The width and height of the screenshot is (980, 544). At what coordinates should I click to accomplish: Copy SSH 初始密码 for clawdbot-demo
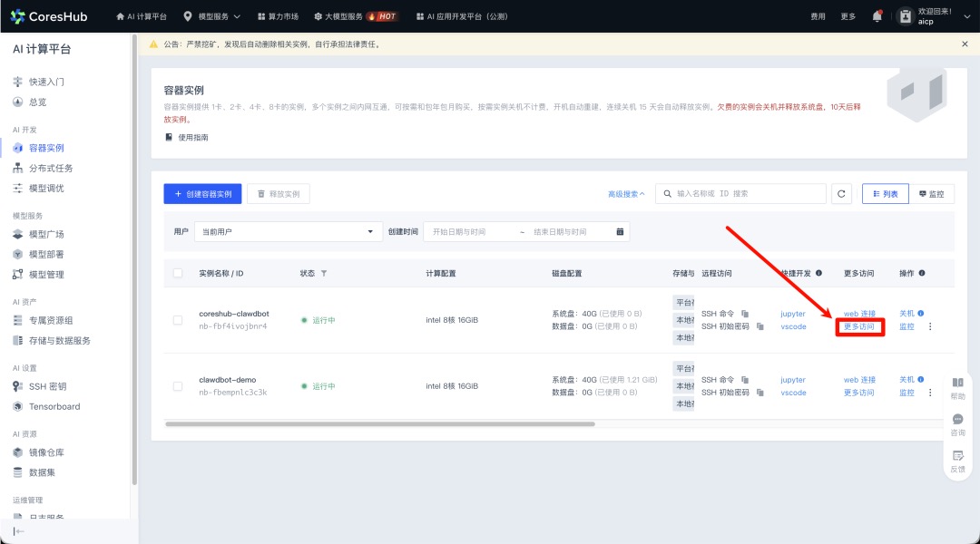pos(759,393)
